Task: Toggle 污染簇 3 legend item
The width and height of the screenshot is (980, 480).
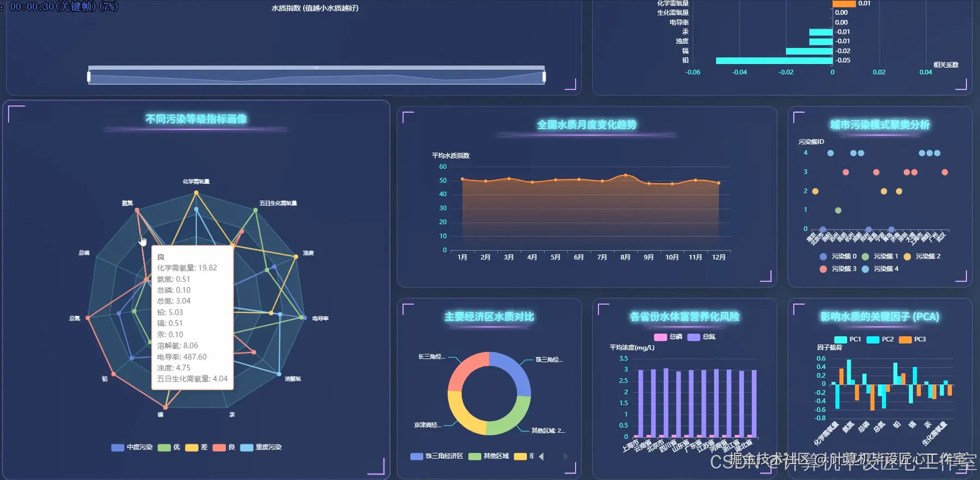Action: [838, 269]
